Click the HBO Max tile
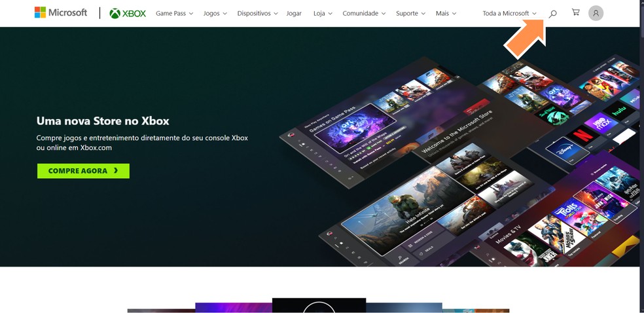This screenshot has height=313, width=644. click(601, 122)
